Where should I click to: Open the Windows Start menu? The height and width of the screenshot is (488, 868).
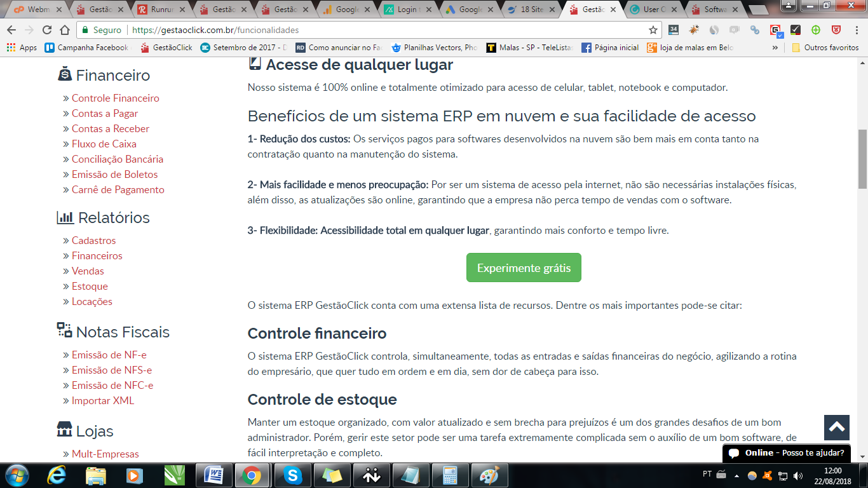click(x=17, y=475)
